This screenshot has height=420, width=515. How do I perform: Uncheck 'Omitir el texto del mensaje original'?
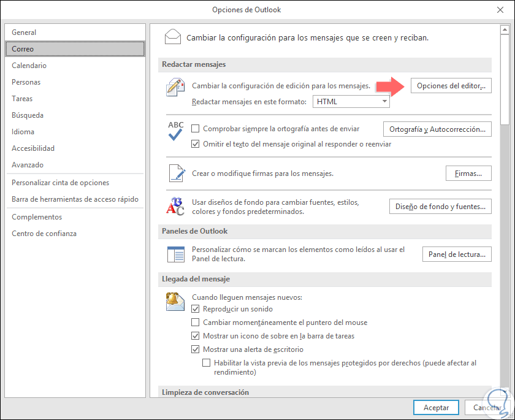click(x=195, y=144)
